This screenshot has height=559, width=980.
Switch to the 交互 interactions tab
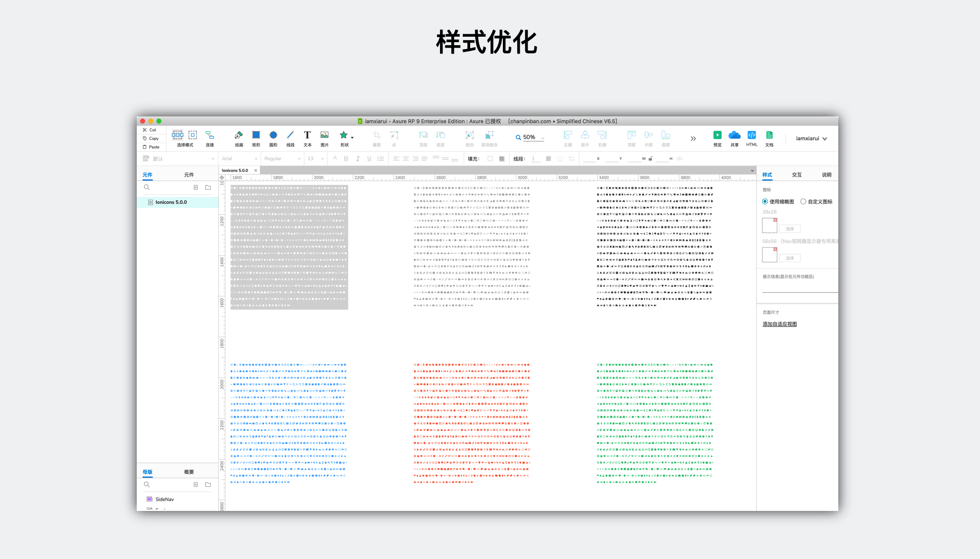[x=797, y=175]
